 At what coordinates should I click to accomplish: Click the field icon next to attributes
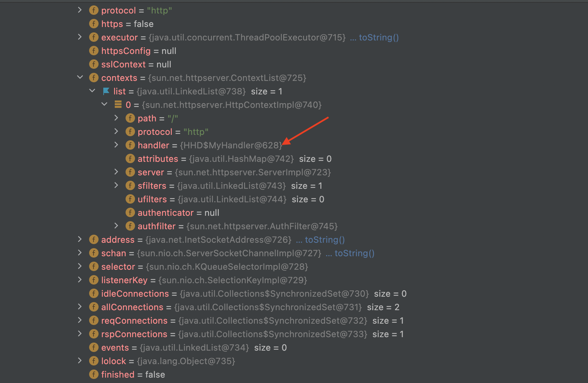point(130,158)
